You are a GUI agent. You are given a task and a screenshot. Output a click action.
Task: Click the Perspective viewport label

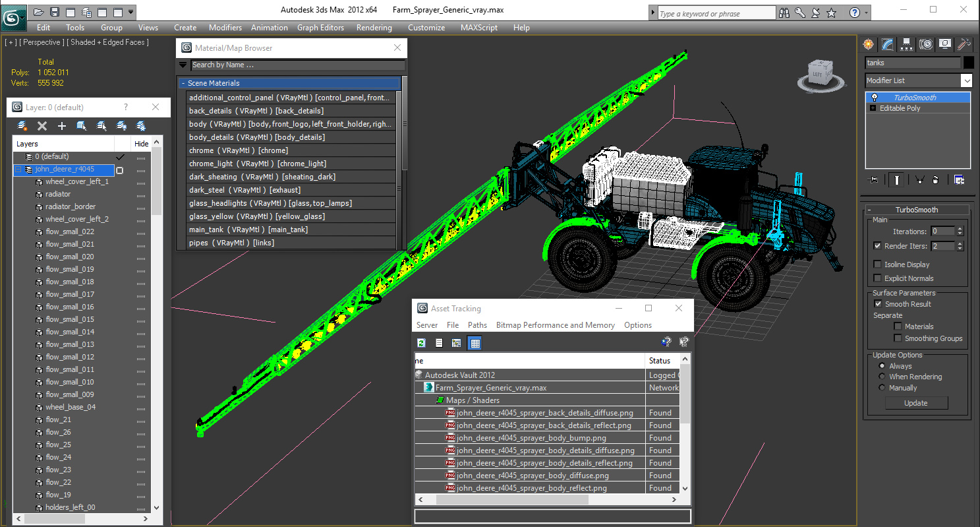pyautogui.click(x=43, y=42)
